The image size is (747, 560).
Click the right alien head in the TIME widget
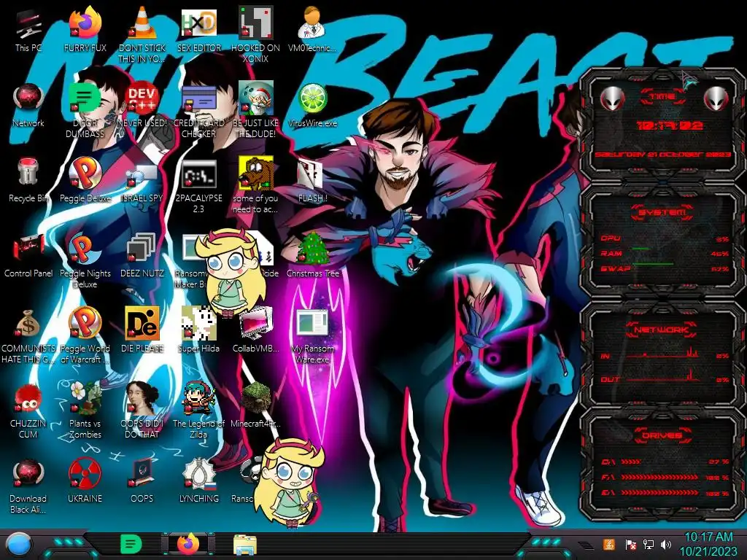[x=716, y=99]
